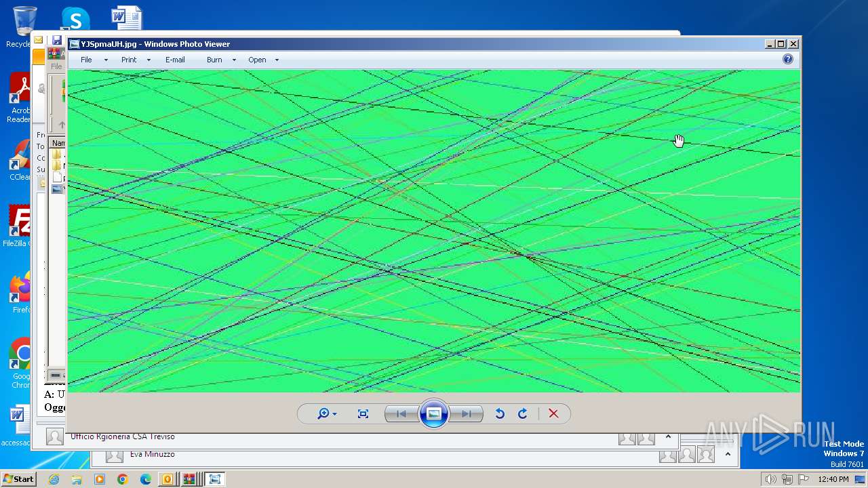Viewport: 868px width, 488px height.
Task: Open the Burn menu
Action: [214, 60]
